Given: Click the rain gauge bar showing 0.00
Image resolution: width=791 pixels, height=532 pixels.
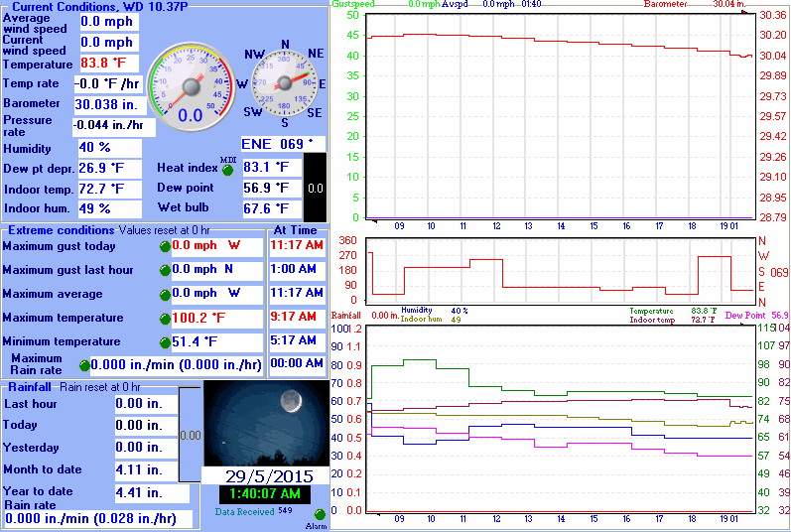Looking at the screenshot, I should (190, 434).
